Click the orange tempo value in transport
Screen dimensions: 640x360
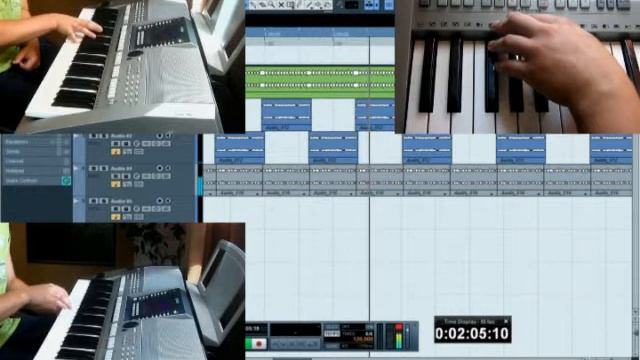(363, 339)
